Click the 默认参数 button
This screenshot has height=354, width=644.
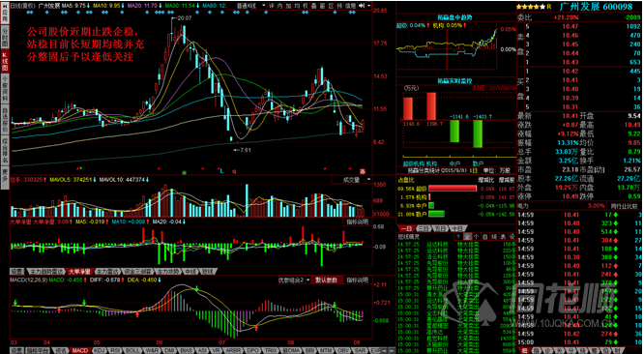(326, 280)
